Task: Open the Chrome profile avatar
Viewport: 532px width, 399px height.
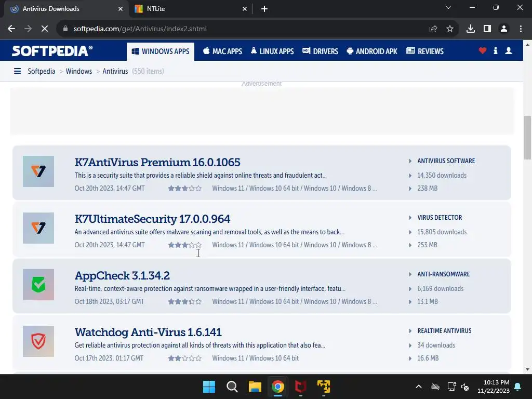Action: [x=504, y=29]
